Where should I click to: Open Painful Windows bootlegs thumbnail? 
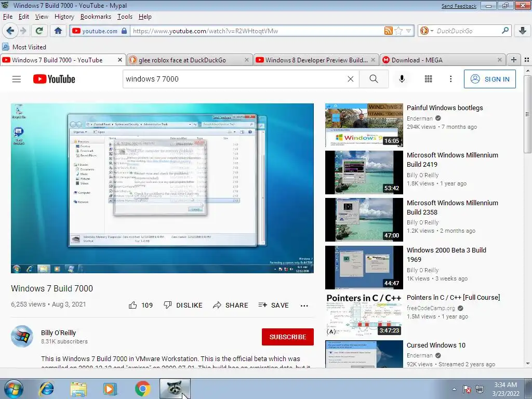click(x=364, y=125)
